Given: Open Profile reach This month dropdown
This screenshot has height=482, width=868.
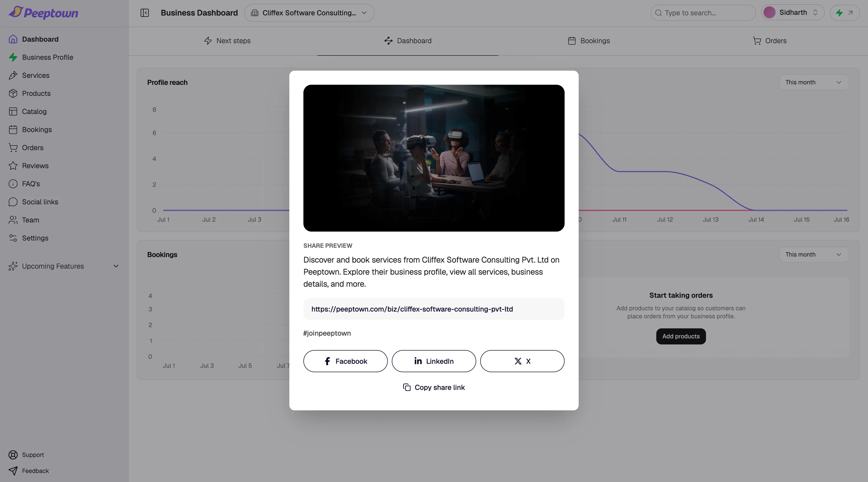Looking at the screenshot, I should [814, 83].
